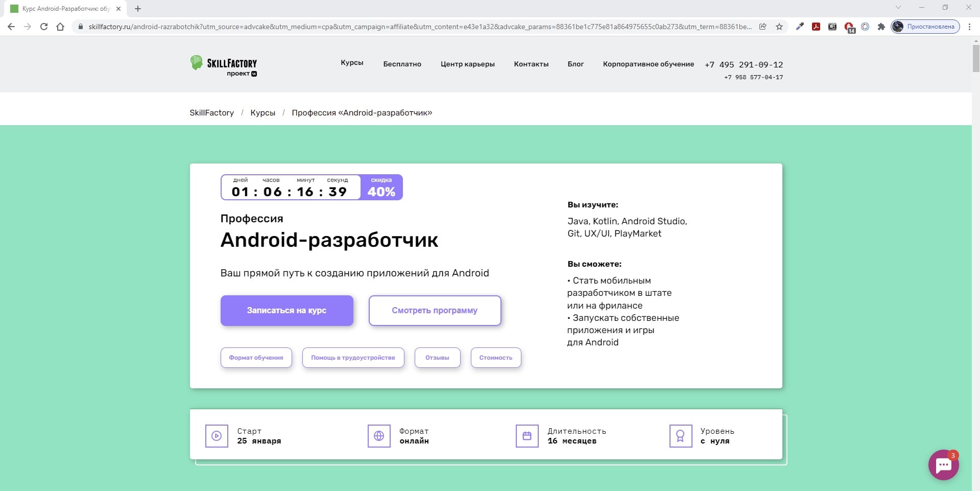Open the Контакты menu item
The height and width of the screenshot is (491, 980).
point(531,64)
